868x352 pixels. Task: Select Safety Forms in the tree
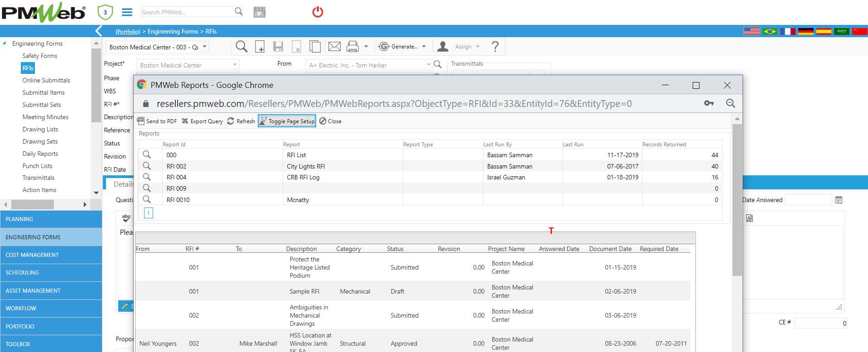click(40, 56)
